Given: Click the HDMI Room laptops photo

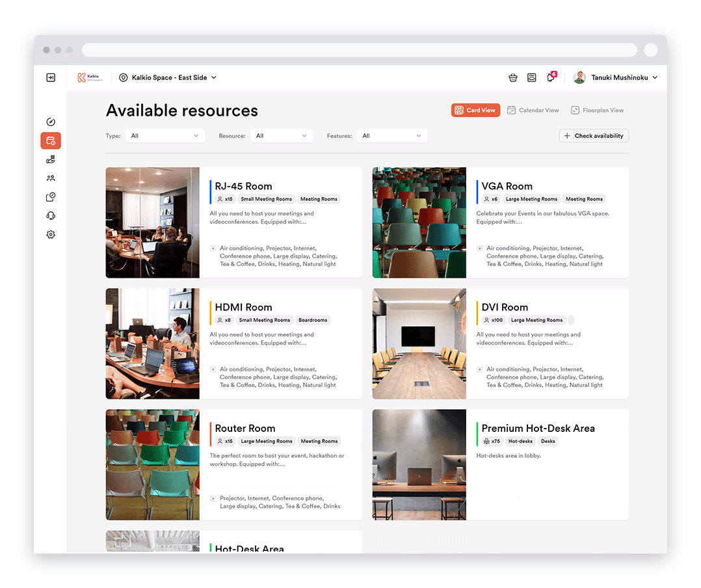Looking at the screenshot, I should coord(152,344).
